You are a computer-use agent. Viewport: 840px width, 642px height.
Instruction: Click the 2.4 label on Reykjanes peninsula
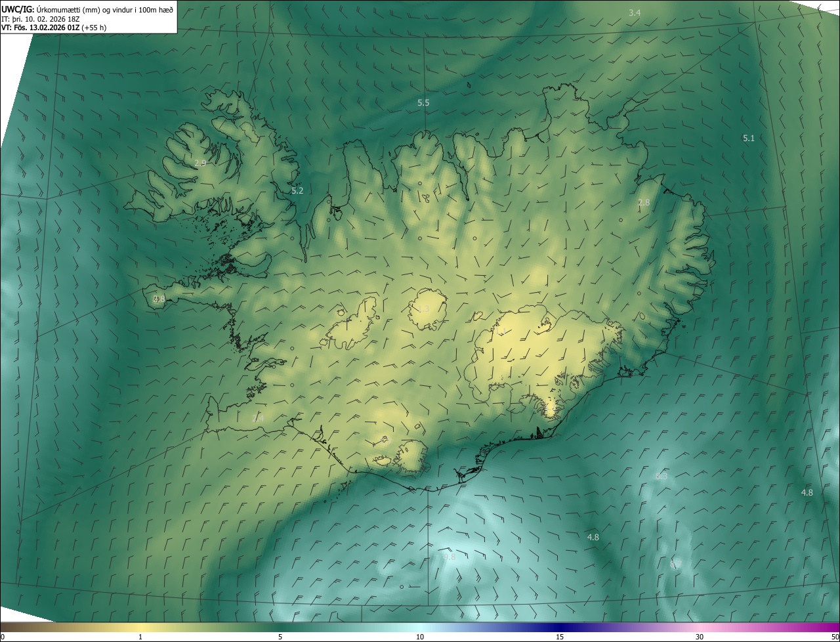[x=258, y=418]
